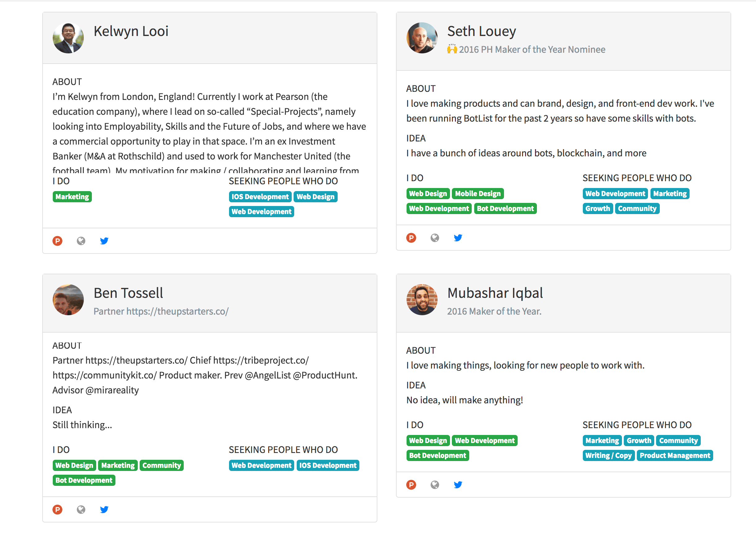
Task: Click the Kelwyn Looi name heading
Action: pyautogui.click(x=131, y=31)
